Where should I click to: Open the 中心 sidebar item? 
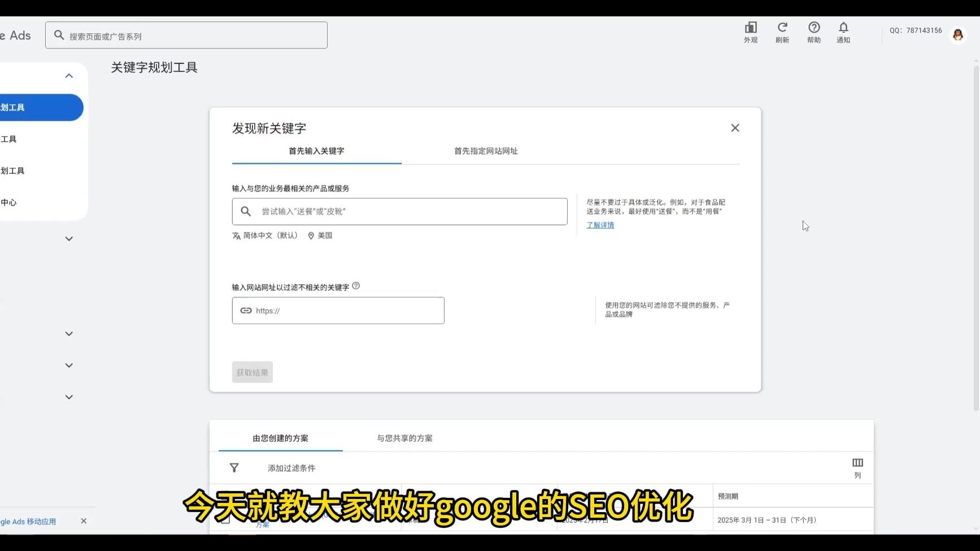click(x=8, y=202)
